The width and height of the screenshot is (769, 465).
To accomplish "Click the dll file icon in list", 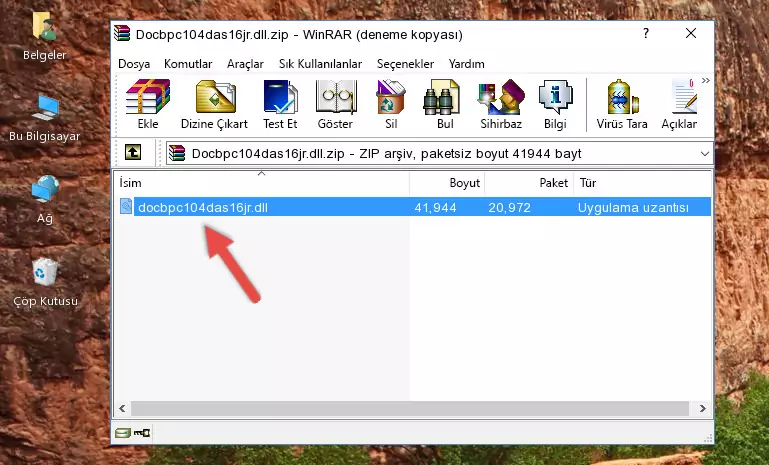I will pyautogui.click(x=126, y=207).
